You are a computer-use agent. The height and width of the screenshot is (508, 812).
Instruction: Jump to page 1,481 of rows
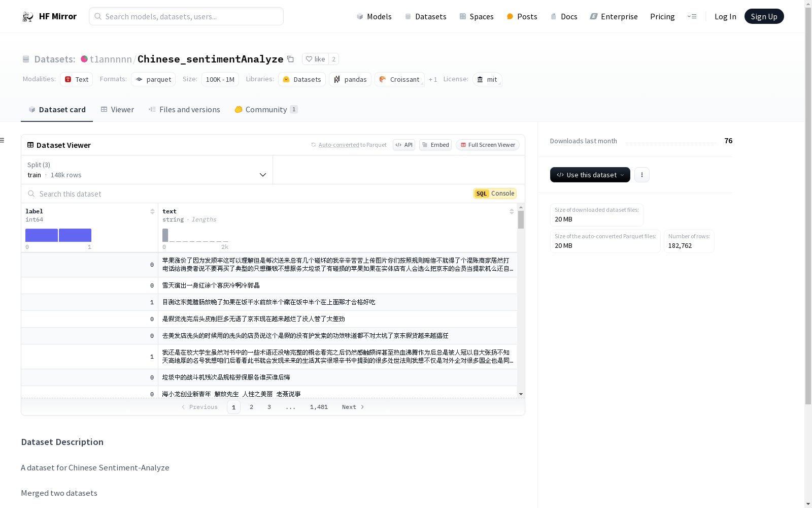click(x=319, y=407)
